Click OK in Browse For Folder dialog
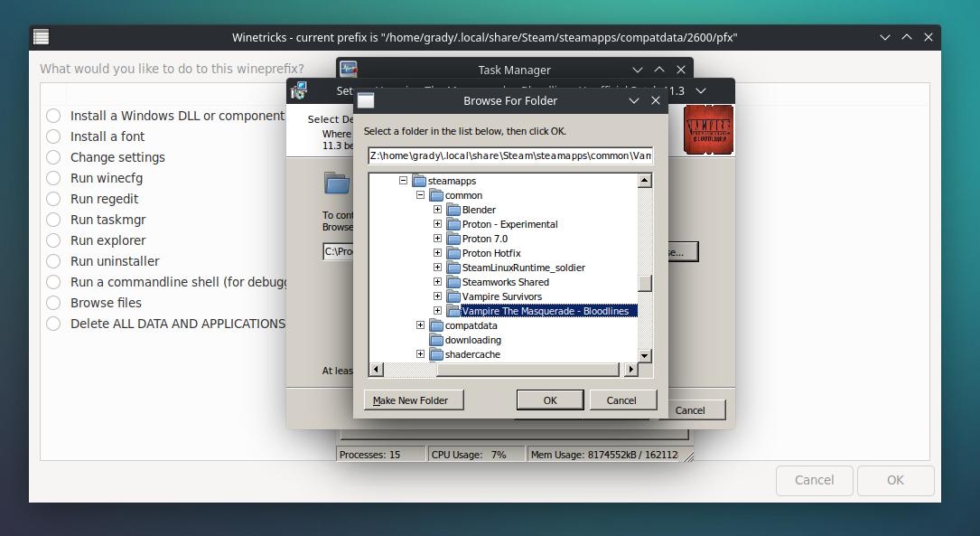Screen dimensions: 980x536 click(550, 400)
